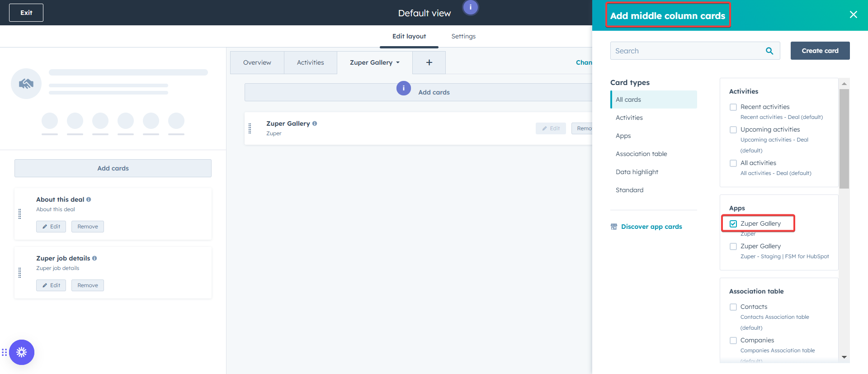The image size is (868, 374).
Task: Click the deal handshake avatar icon
Action: 26,84
